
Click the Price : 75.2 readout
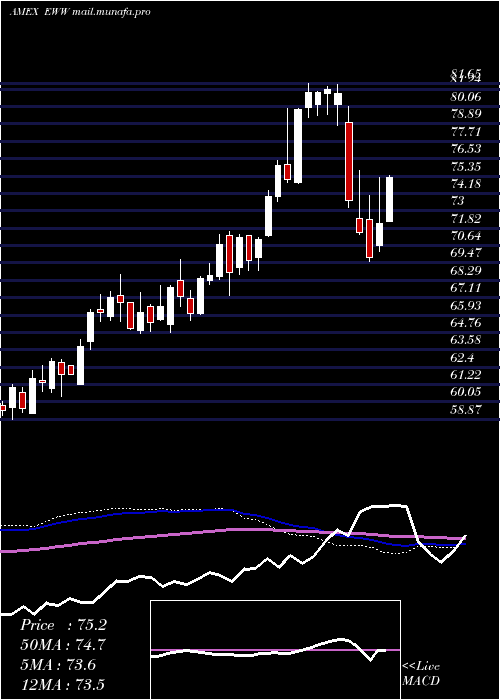63,625
